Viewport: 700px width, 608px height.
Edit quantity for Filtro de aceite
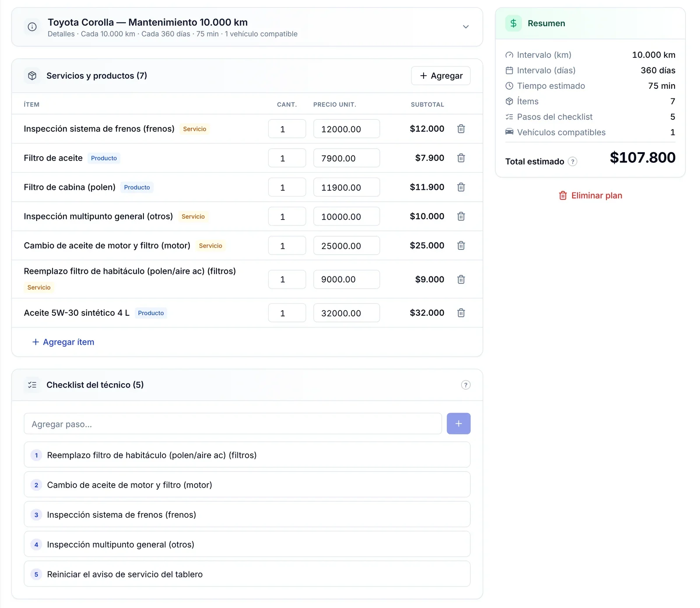point(287,158)
